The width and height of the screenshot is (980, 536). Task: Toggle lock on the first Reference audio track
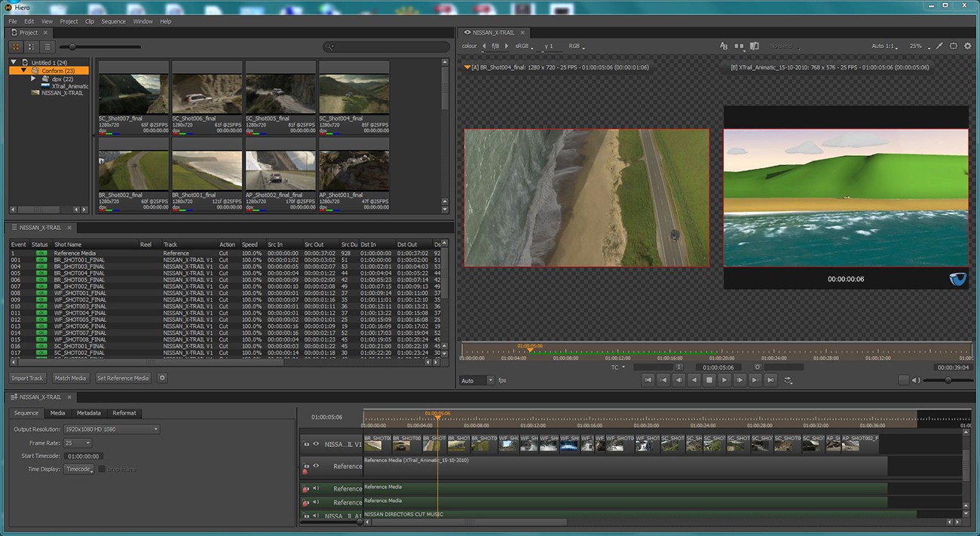tap(305, 488)
